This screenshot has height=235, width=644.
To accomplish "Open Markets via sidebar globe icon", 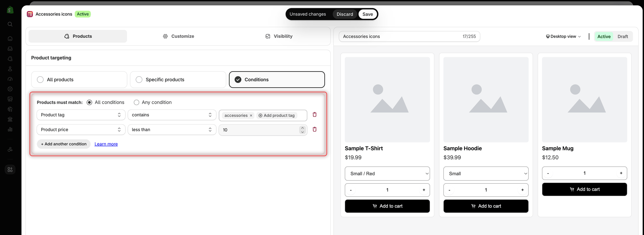I will (x=10, y=109).
